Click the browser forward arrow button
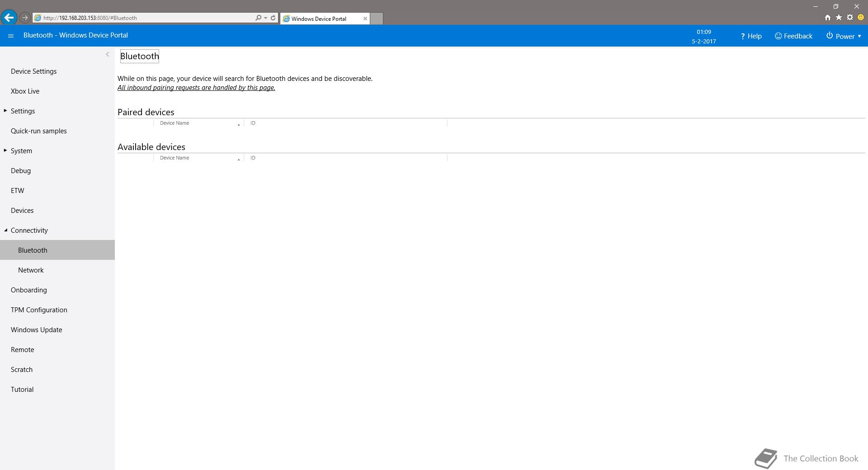The width and height of the screenshot is (868, 470). (x=25, y=18)
